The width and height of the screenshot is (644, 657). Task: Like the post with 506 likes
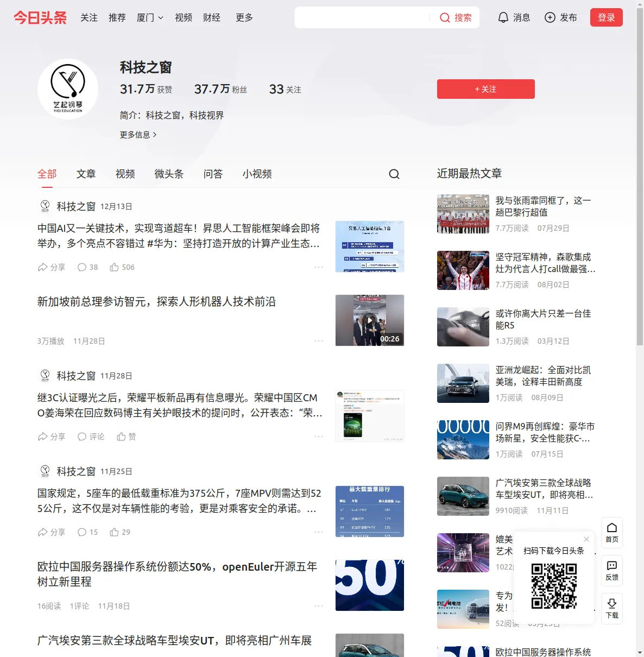pyautogui.click(x=122, y=267)
